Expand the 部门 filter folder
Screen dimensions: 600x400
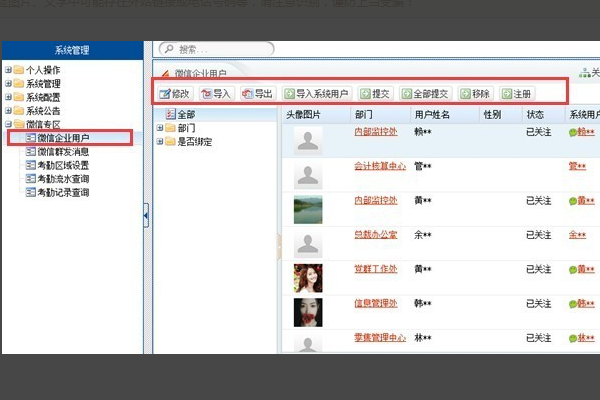160,128
